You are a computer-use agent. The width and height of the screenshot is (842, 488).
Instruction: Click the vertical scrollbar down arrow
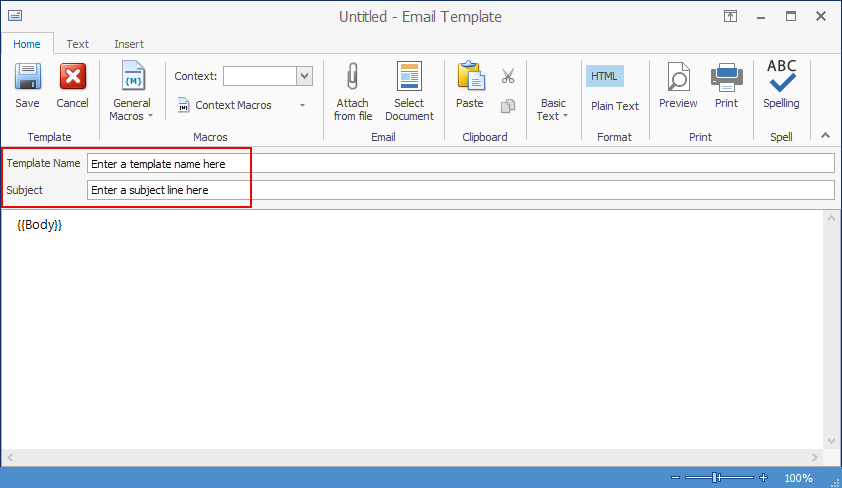(832, 441)
